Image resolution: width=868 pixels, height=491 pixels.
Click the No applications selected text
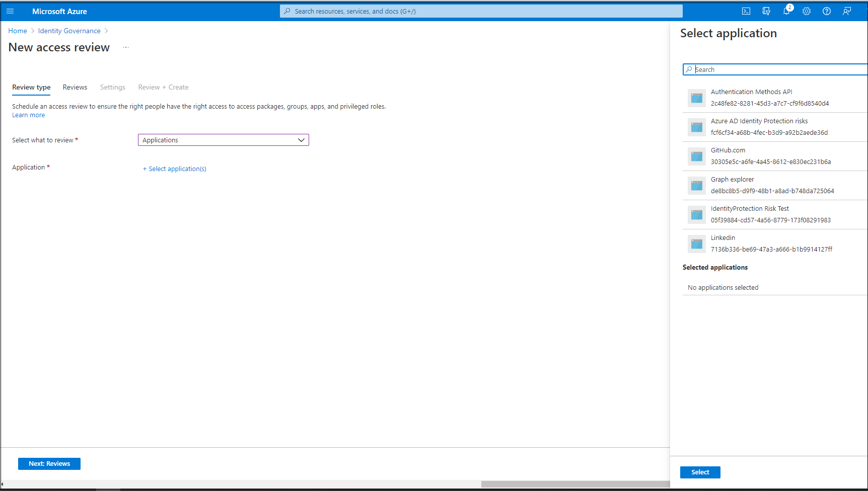click(x=723, y=288)
